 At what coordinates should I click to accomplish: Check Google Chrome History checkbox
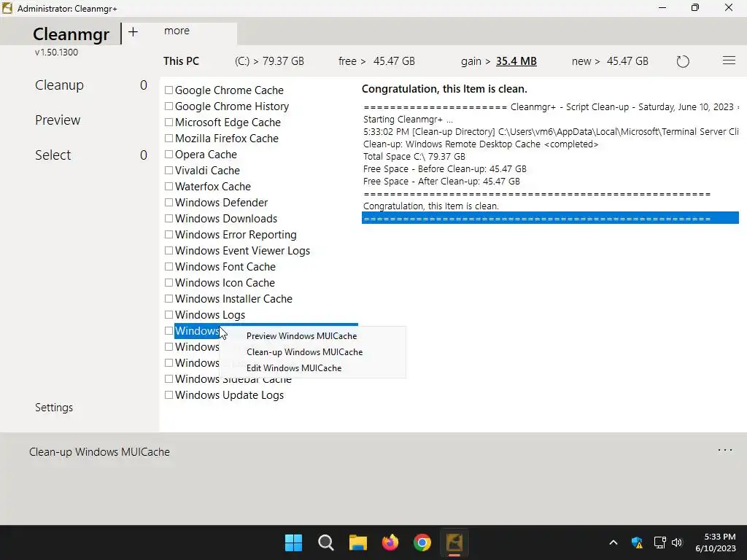[x=169, y=106]
